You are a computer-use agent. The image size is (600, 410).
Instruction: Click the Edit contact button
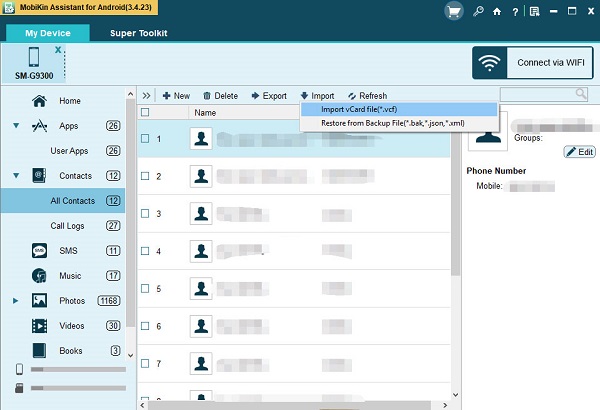[579, 152]
